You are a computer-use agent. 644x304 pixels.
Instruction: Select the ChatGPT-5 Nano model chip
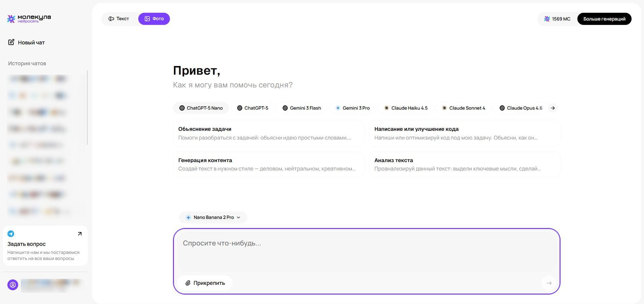click(x=201, y=108)
